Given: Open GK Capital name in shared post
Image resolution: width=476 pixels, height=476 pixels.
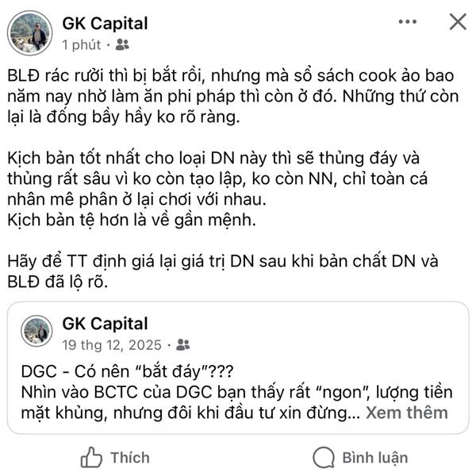Looking at the screenshot, I should pos(105,323).
